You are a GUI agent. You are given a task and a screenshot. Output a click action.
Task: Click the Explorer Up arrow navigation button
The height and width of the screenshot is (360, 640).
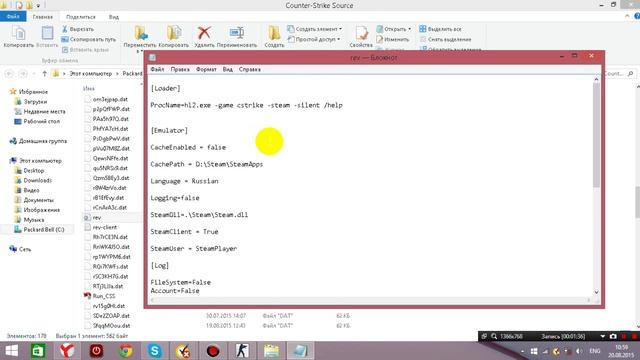point(44,73)
